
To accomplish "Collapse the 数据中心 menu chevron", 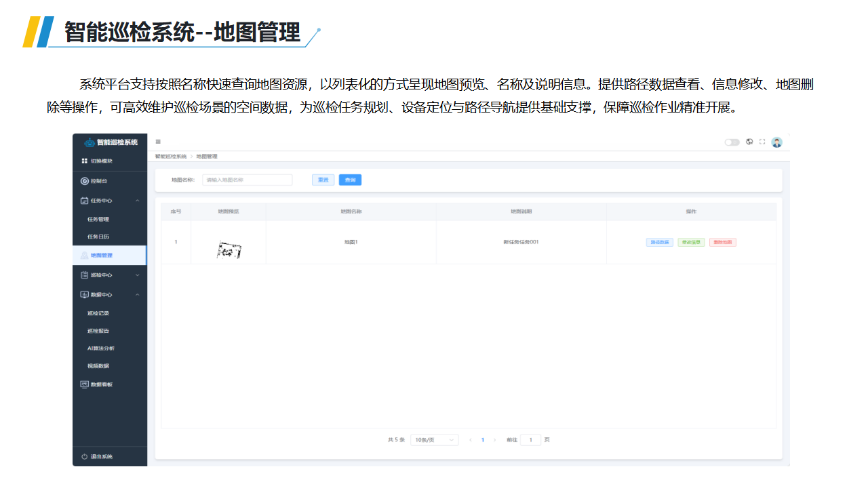I will 138,295.
